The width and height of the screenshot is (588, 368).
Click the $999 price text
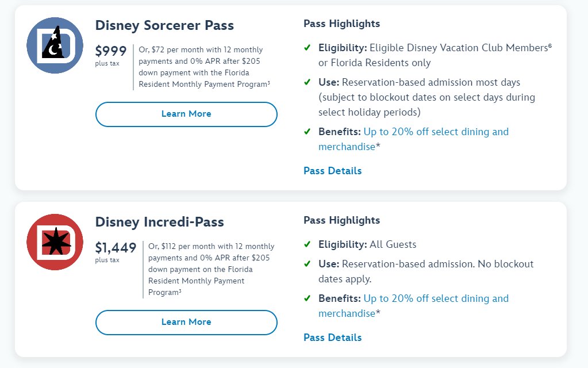(111, 51)
